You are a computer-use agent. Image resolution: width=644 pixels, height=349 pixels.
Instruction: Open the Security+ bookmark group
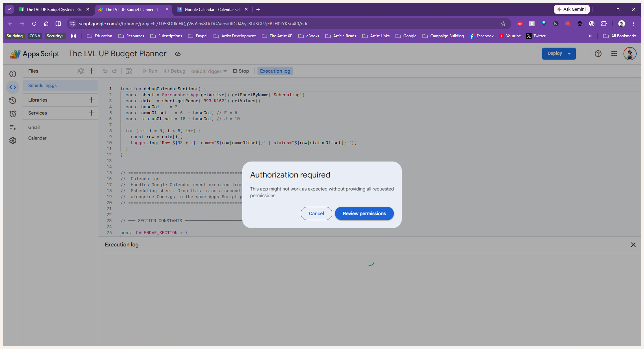(x=55, y=36)
